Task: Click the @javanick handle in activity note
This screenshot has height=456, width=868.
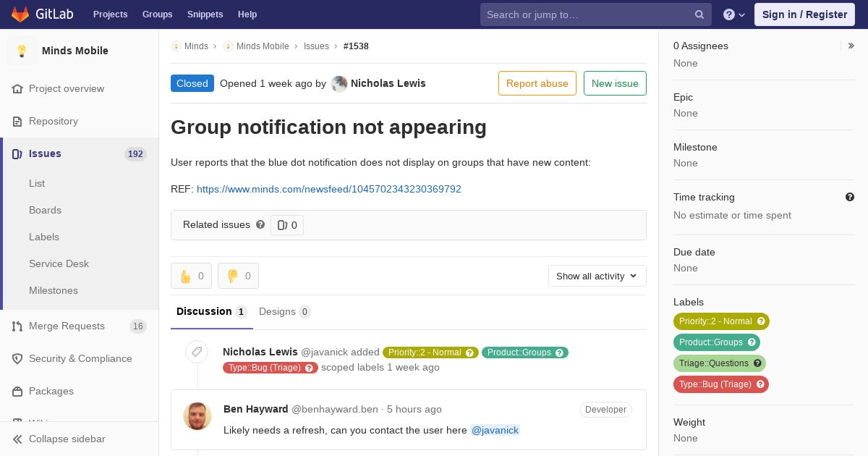Action: click(x=324, y=352)
